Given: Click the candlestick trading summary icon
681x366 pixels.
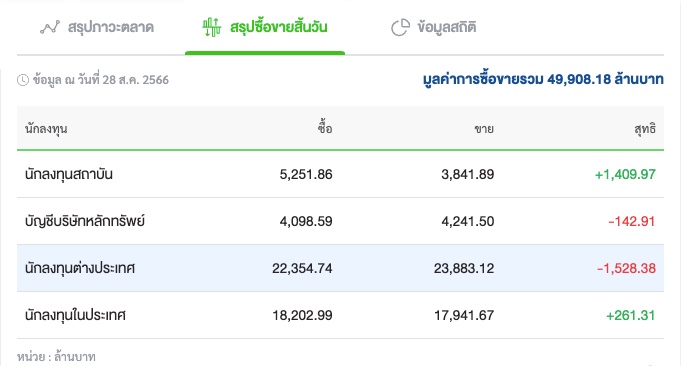Looking at the screenshot, I should click(212, 27).
